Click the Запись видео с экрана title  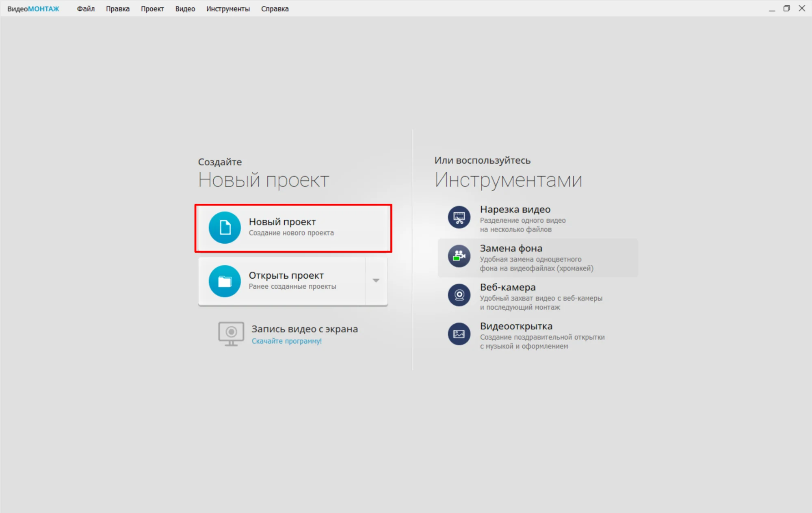pyautogui.click(x=305, y=329)
